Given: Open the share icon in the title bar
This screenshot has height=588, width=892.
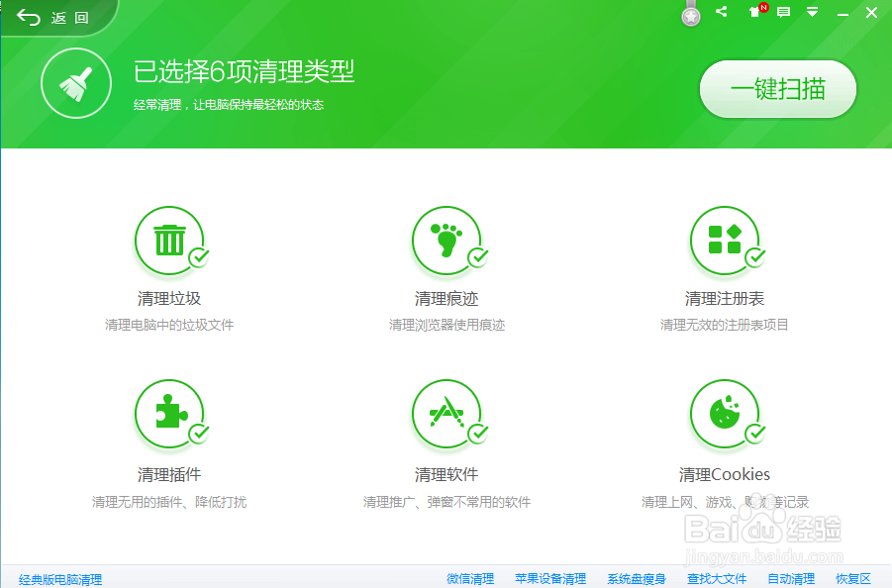Looking at the screenshot, I should click(x=721, y=12).
